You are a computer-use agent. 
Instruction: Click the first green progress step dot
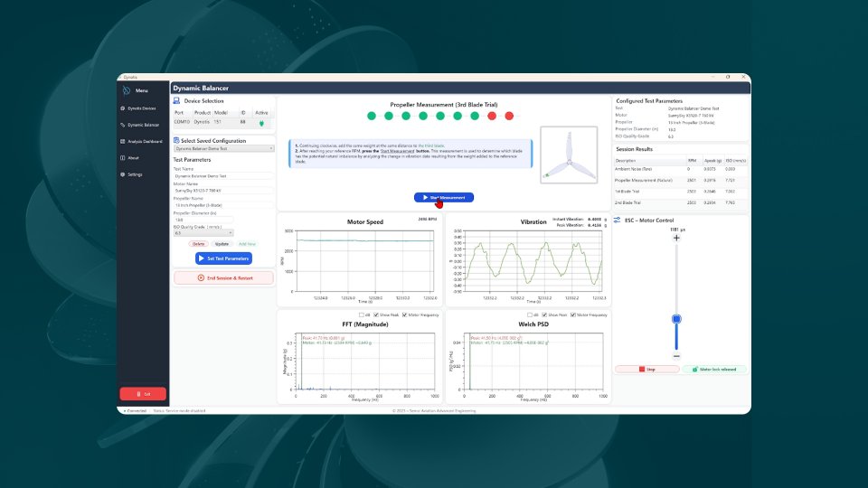[372, 116]
